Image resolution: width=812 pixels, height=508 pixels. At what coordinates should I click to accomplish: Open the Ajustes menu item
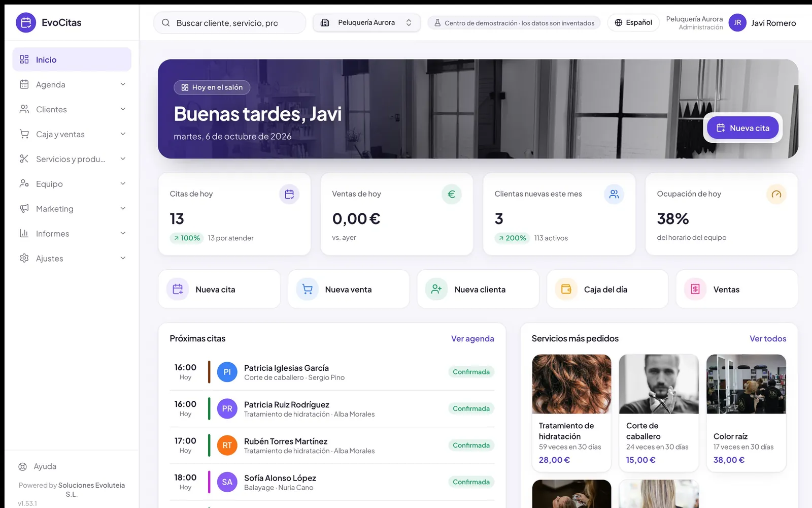click(72, 258)
